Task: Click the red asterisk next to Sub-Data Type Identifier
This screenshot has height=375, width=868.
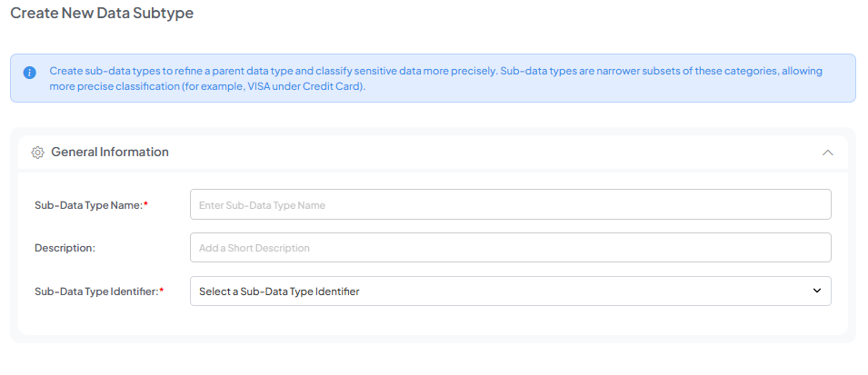Action: point(161,291)
